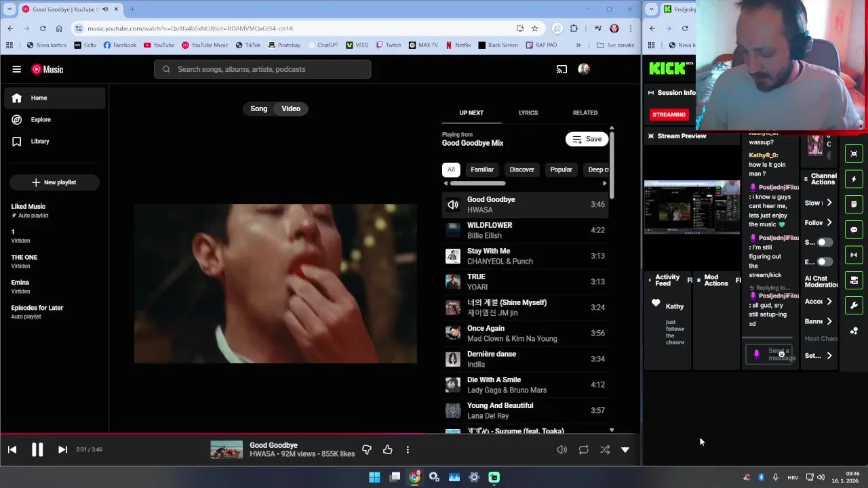Toggle shuffle in player bar
868x488 pixels.
pos(605,449)
